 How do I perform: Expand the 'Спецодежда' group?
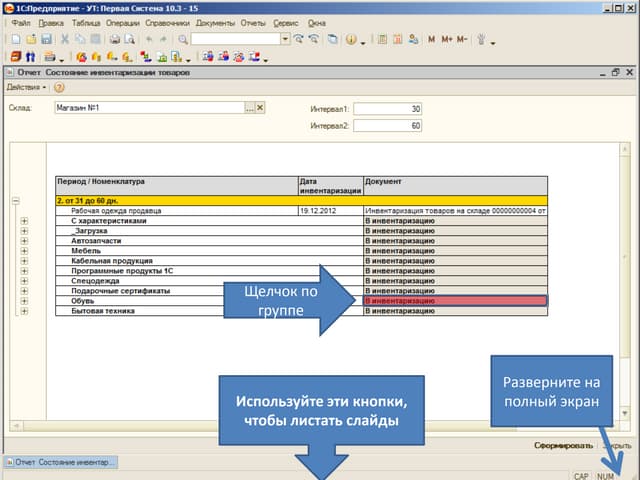(24, 281)
